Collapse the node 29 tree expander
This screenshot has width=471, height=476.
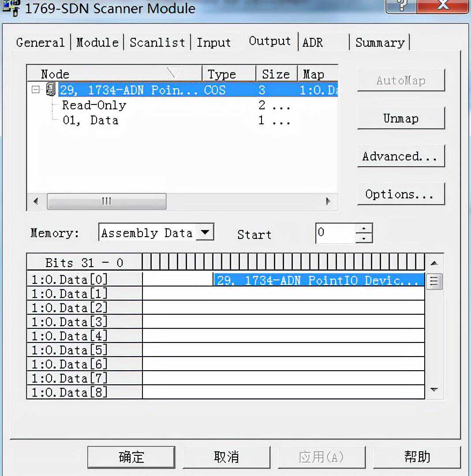click(36, 89)
